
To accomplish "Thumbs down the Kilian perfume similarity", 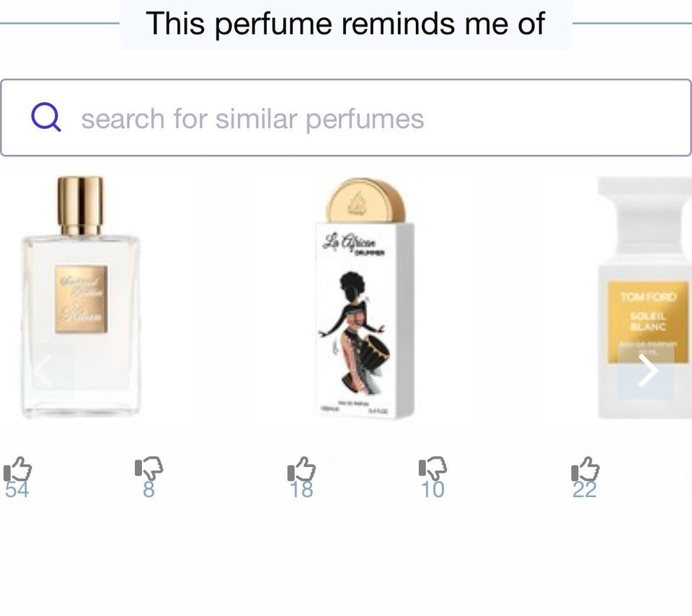I will coord(148,468).
